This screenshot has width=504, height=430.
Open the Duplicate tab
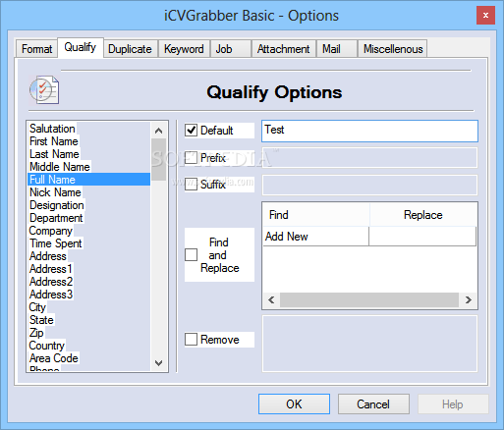pyautogui.click(x=130, y=49)
